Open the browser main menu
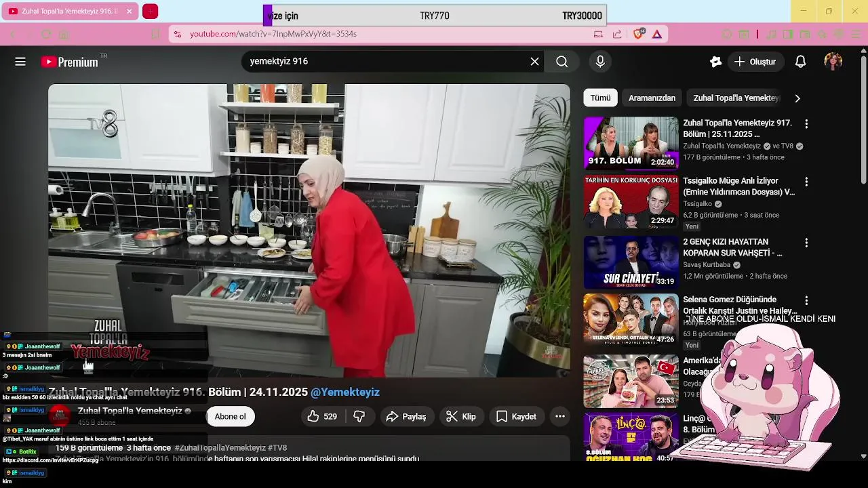The width and height of the screenshot is (868, 488). [857, 34]
